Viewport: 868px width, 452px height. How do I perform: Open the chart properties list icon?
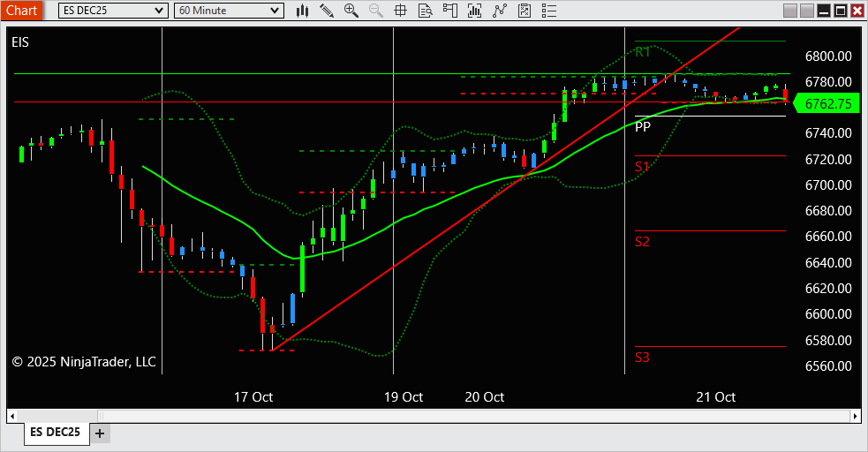(549, 11)
